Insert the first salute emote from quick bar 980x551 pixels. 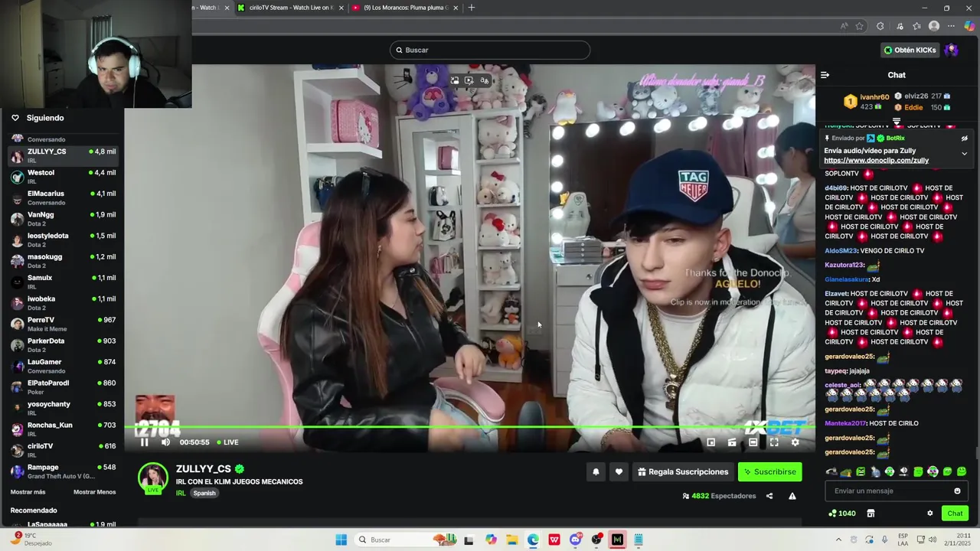832,472
